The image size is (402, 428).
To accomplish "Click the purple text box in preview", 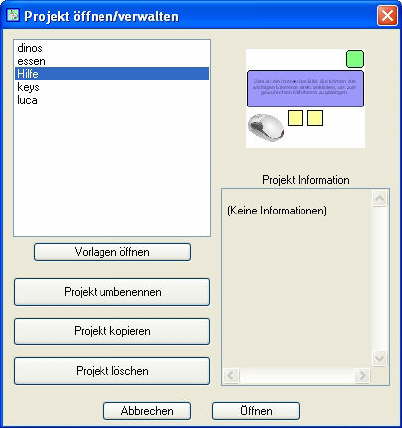I will pos(305,89).
